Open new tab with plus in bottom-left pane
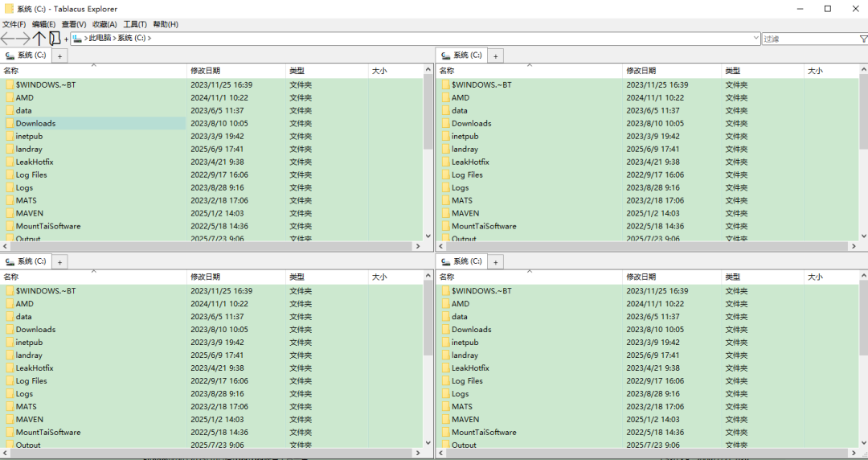The image size is (868, 460). (59, 262)
